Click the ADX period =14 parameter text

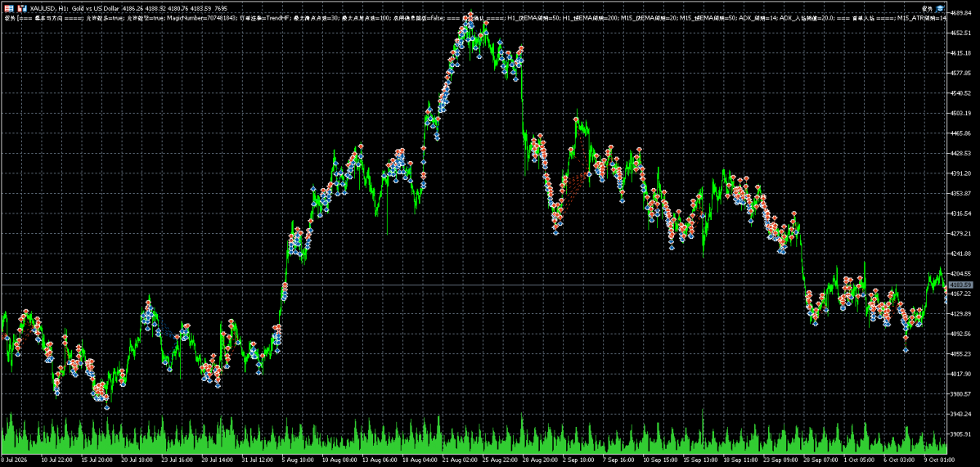pos(757,18)
